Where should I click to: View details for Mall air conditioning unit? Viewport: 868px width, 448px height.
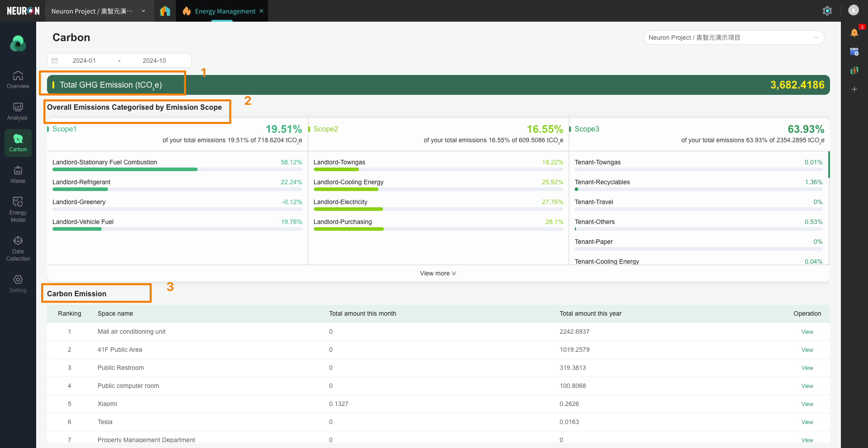pos(807,332)
